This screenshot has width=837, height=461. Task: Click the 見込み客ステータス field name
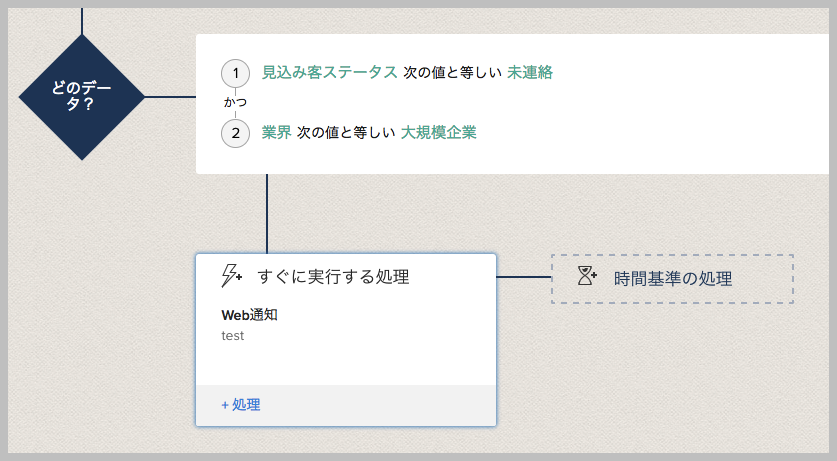(329, 73)
